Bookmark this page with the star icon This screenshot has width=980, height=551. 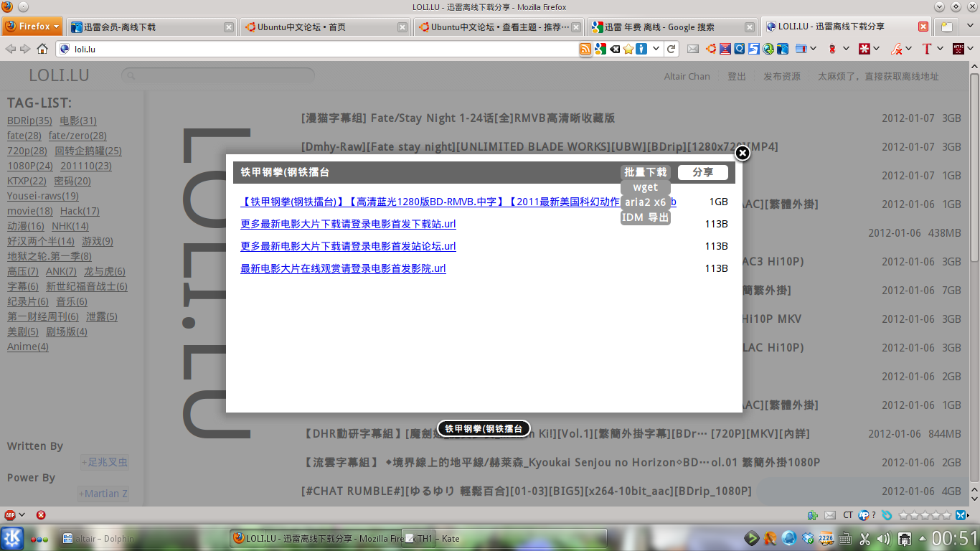point(628,49)
